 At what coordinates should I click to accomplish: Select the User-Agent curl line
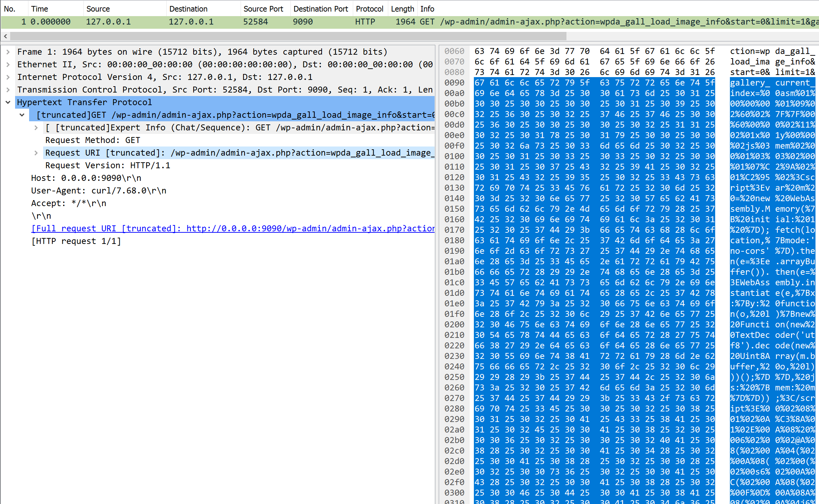(x=99, y=191)
